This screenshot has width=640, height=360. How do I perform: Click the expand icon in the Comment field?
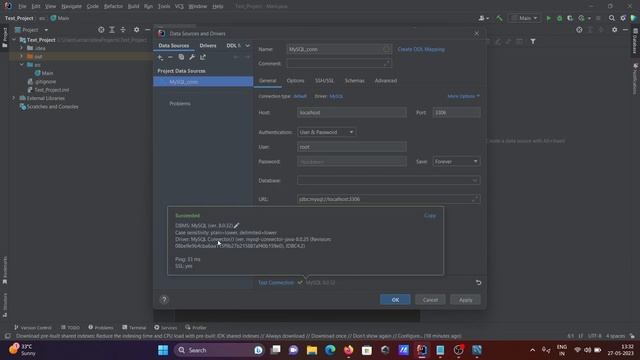pyautogui.click(x=387, y=63)
